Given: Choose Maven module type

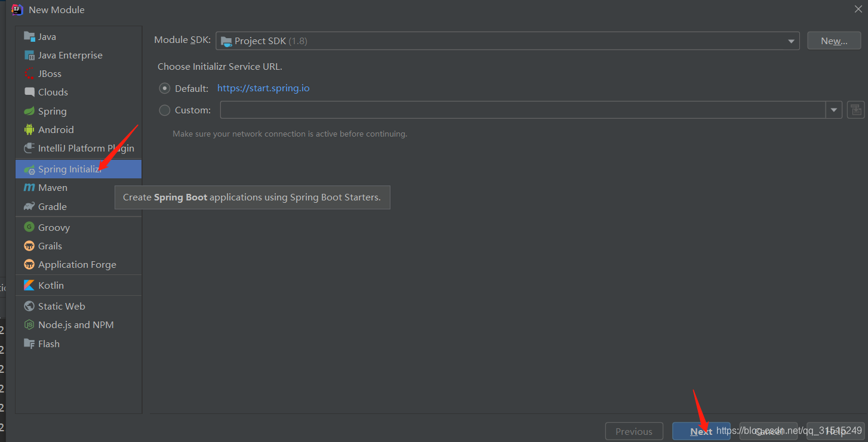Looking at the screenshot, I should click(x=79, y=187).
